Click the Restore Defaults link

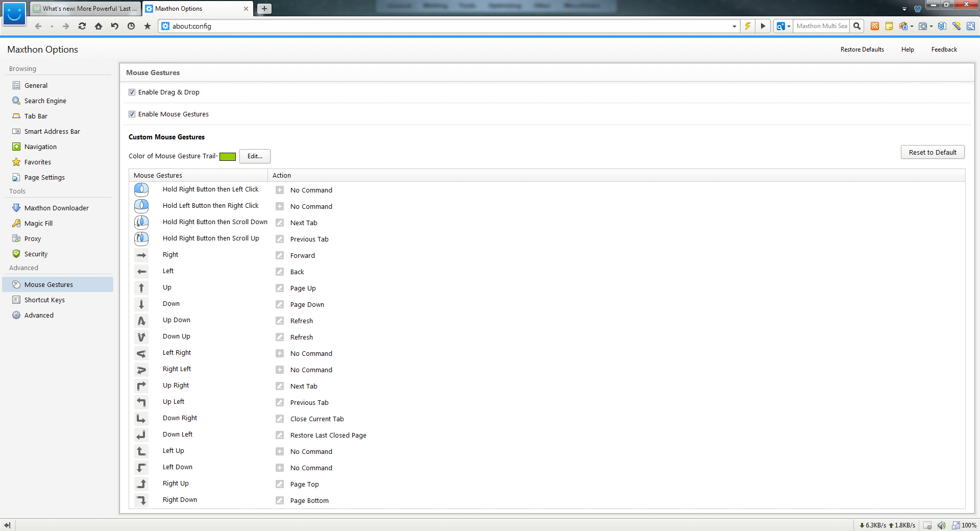click(862, 50)
